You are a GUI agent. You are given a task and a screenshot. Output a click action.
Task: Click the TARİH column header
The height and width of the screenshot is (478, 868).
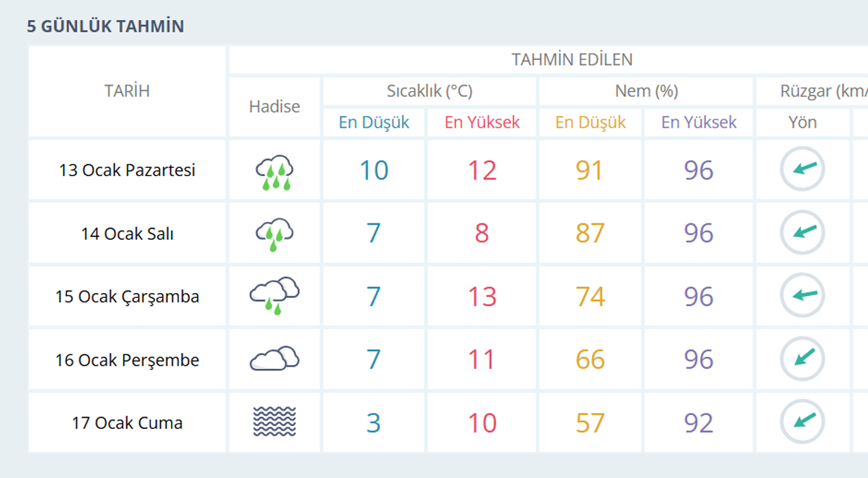coord(127,91)
